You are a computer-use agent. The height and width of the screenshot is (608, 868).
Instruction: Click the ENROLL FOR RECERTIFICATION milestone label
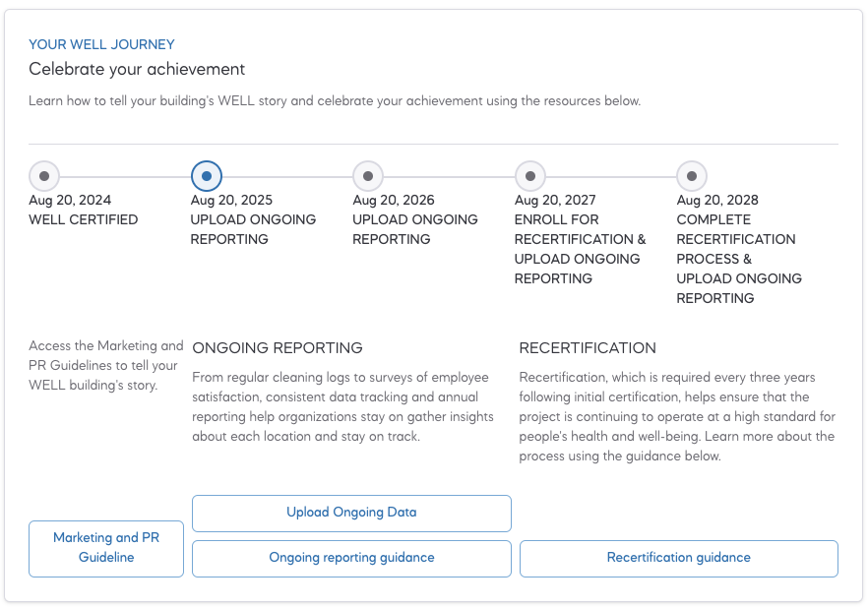point(581,249)
